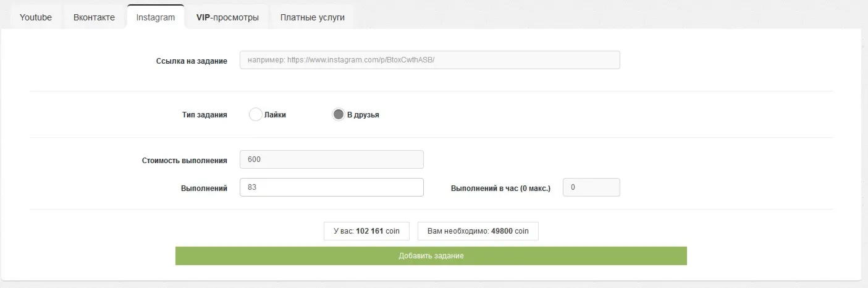Screen dimensions: 868x288
Task: Click the Стоимость выполнения label text
Action: (x=185, y=161)
